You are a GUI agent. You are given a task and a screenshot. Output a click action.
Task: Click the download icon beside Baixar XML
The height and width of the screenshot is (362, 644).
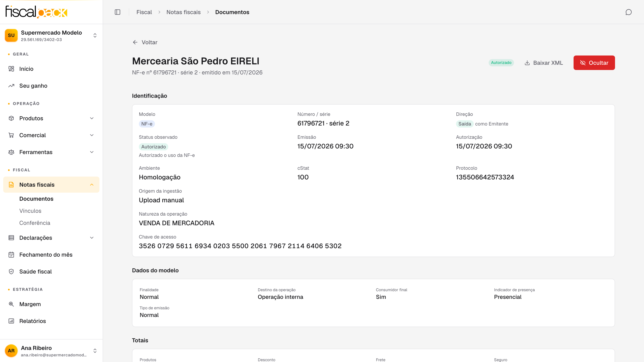click(x=527, y=63)
